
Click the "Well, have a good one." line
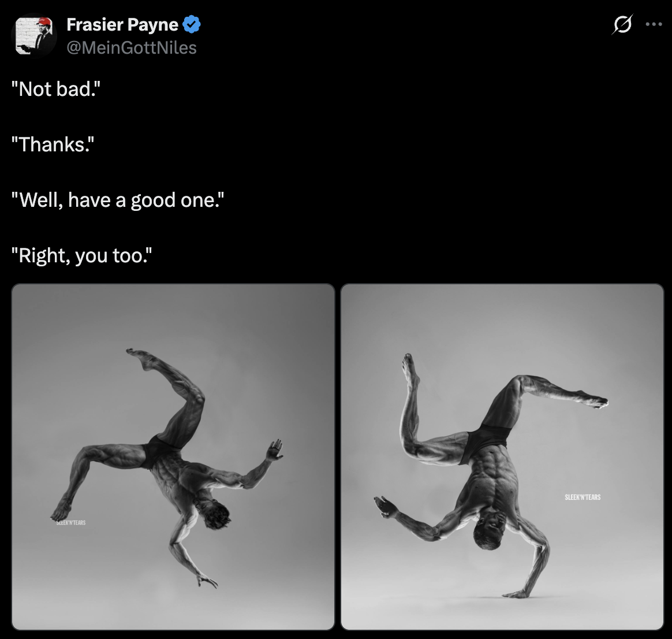coord(118,200)
